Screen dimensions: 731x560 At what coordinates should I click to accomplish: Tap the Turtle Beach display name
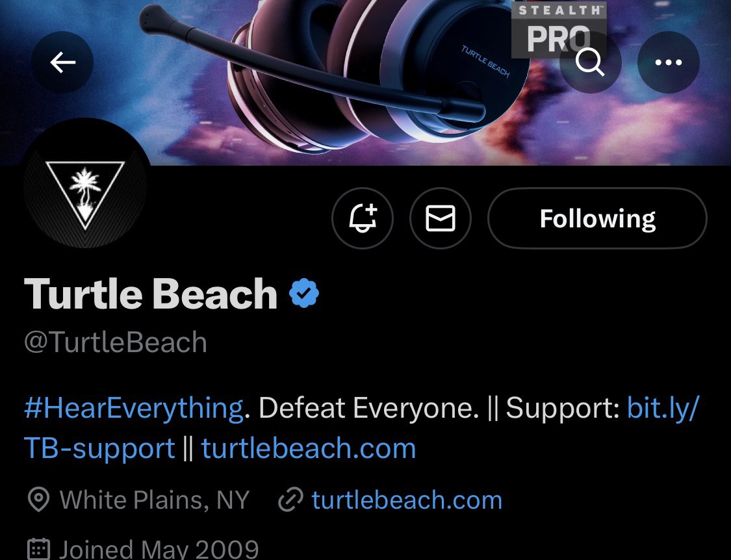pos(151,293)
